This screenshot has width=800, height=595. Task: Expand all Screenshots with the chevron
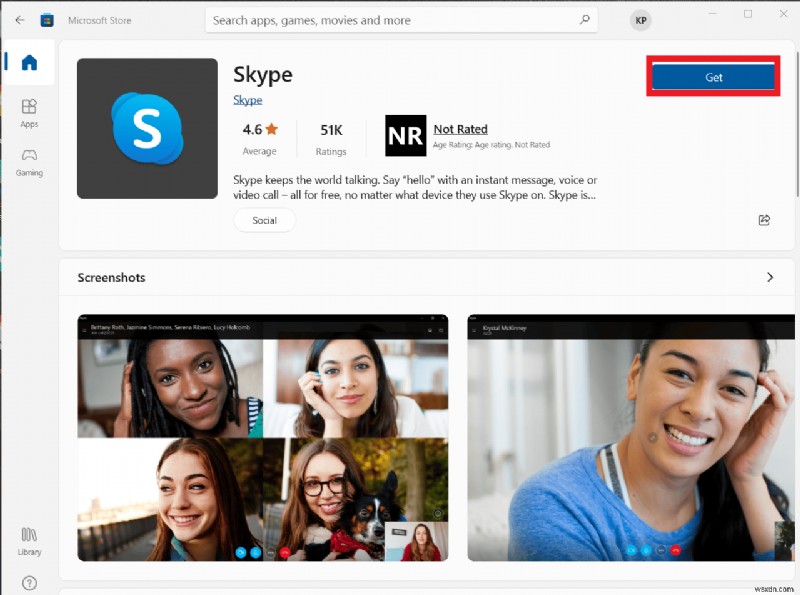coord(770,277)
